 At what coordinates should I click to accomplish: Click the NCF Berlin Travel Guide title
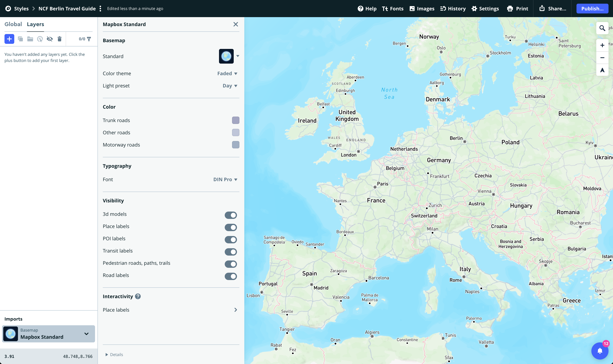pos(67,9)
